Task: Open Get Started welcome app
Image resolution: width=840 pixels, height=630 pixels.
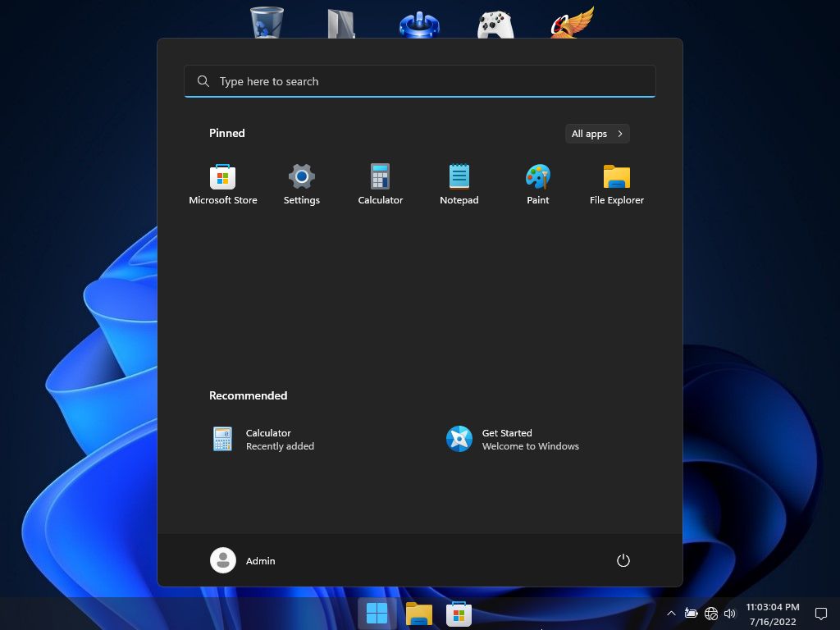Action: (x=513, y=440)
